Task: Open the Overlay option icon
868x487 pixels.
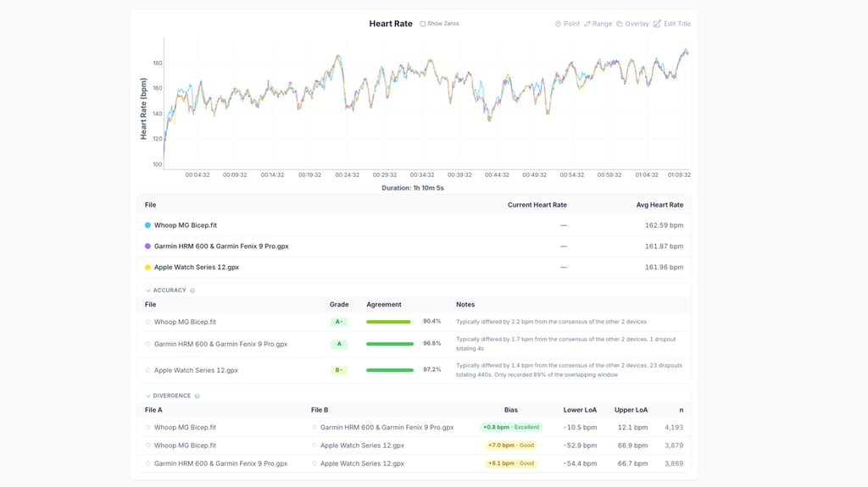Action: point(620,24)
